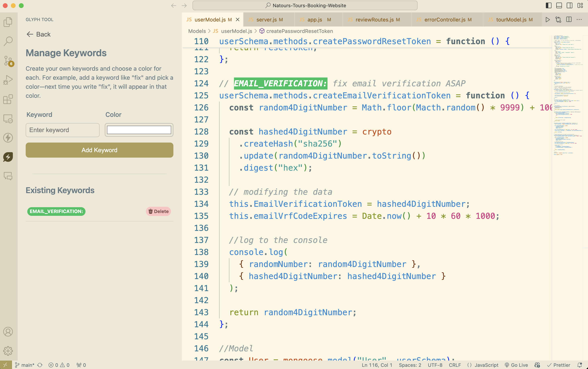Expand createPasswordResetToken breadcrumb symbol
Screen dimensions: 588x369
(x=299, y=31)
